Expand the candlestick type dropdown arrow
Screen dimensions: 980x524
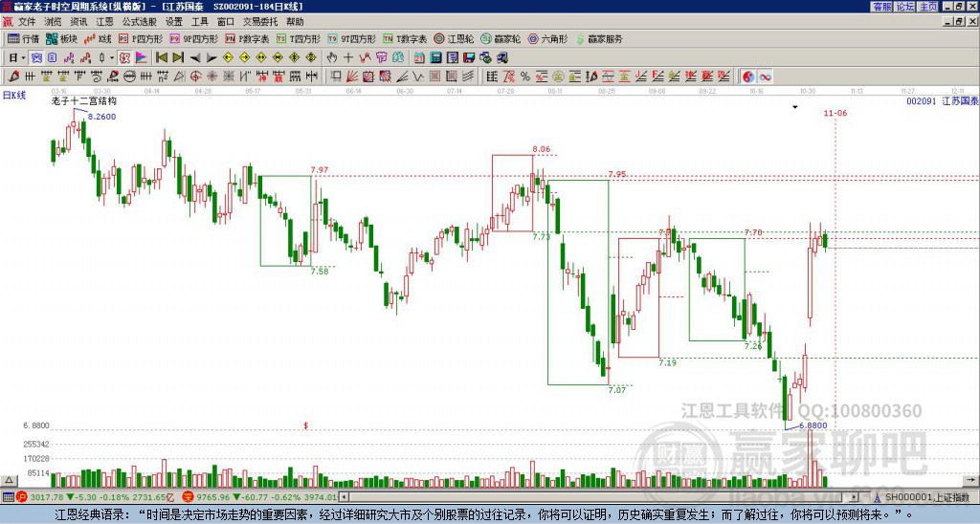click(112, 58)
